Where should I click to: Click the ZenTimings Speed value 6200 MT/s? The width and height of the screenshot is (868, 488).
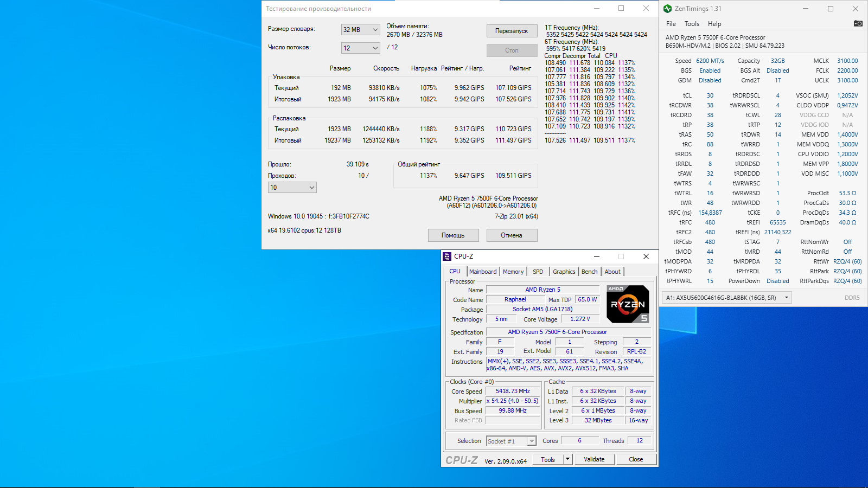(x=710, y=61)
